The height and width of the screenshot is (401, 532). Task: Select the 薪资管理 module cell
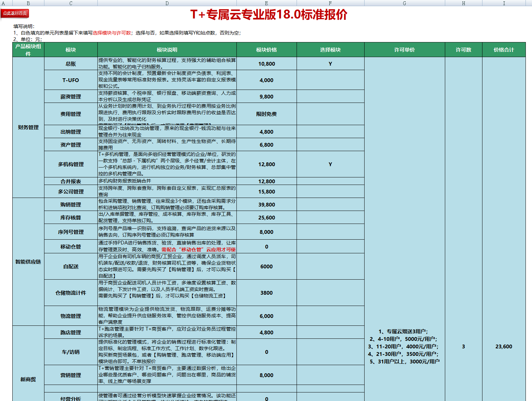(x=71, y=96)
